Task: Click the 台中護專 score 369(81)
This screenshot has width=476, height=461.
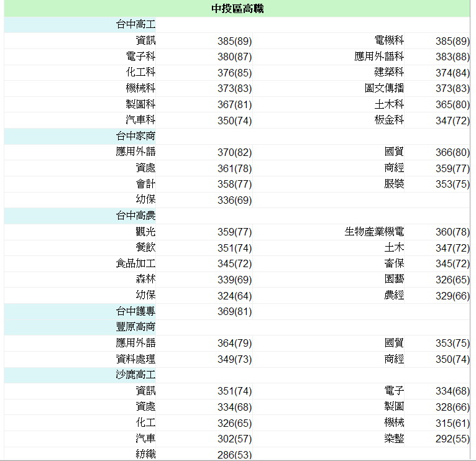Action: point(235,312)
